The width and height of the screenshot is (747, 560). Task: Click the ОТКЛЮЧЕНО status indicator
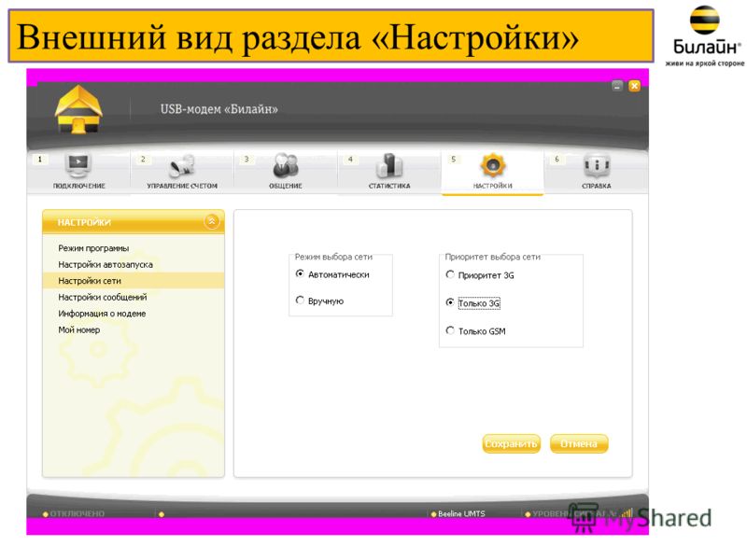click(x=74, y=514)
